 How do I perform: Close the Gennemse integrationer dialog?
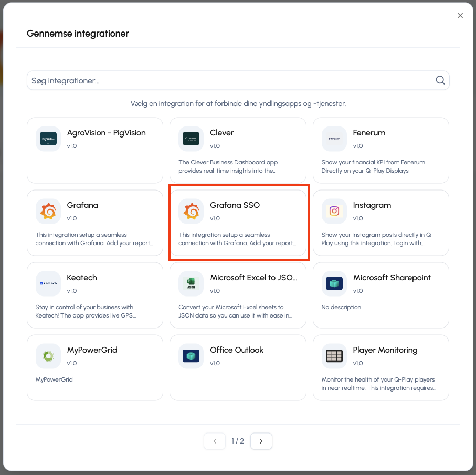(x=460, y=15)
